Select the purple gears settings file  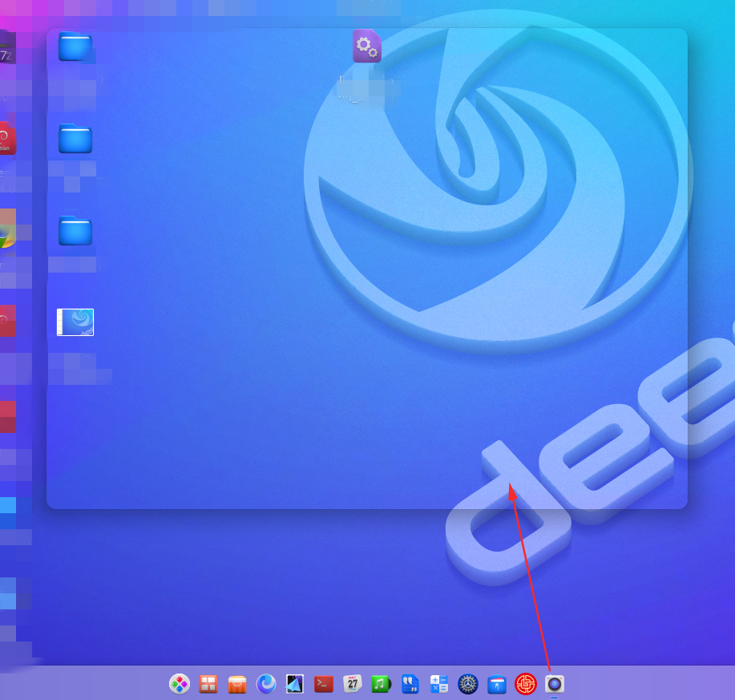tap(367, 46)
